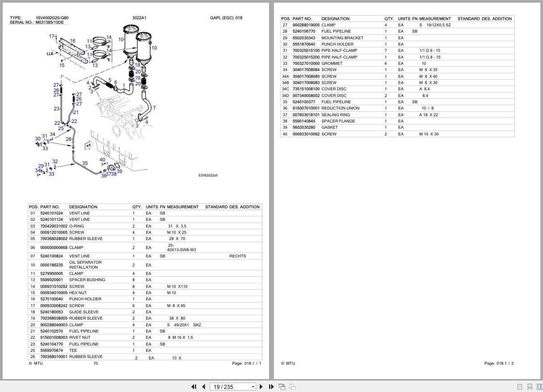543x392 pixels.
Task: Go to the previous page
Action: (204, 387)
